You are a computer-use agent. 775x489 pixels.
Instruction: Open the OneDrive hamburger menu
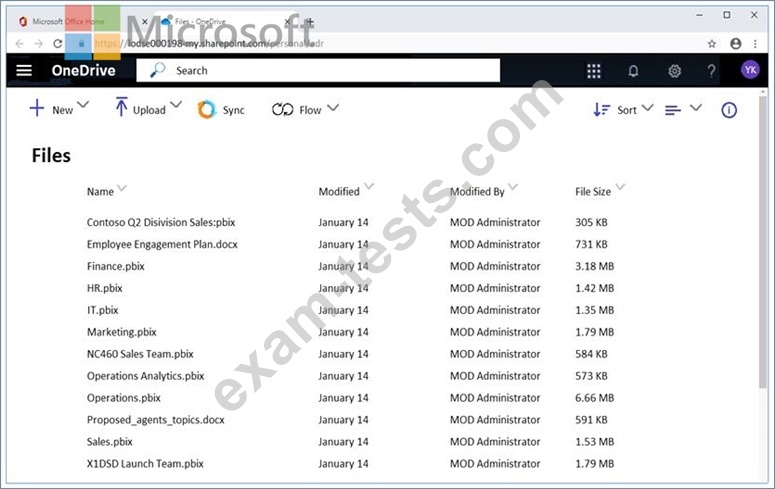click(24, 70)
